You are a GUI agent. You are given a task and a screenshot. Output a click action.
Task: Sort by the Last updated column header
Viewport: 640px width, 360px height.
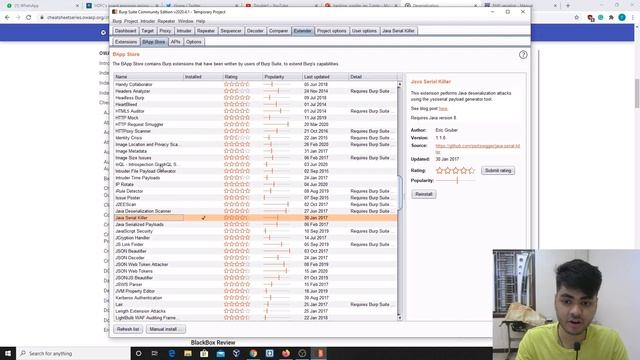[x=325, y=77]
